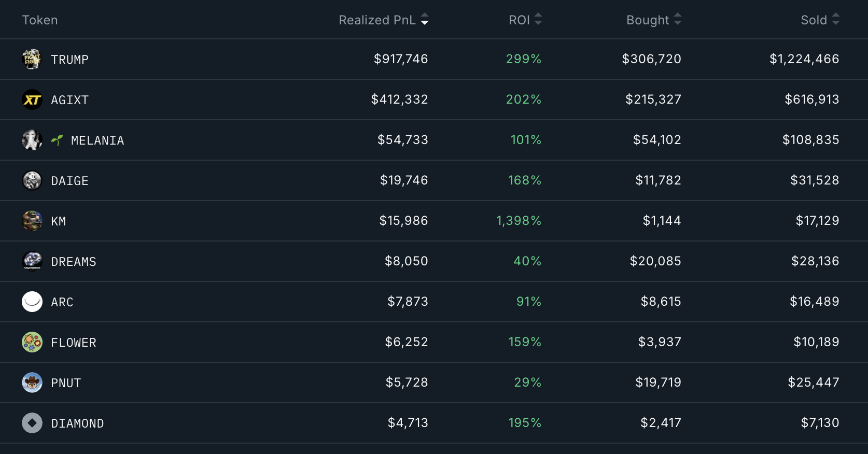Viewport: 868px width, 454px height.
Task: Sort by Bought column arrows
Action: (677, 20)
